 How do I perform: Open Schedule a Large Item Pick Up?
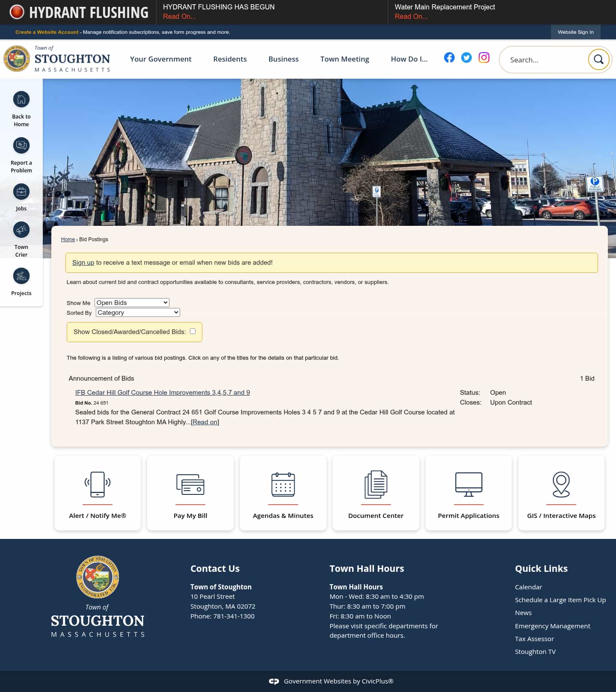[x=560, y=600]
